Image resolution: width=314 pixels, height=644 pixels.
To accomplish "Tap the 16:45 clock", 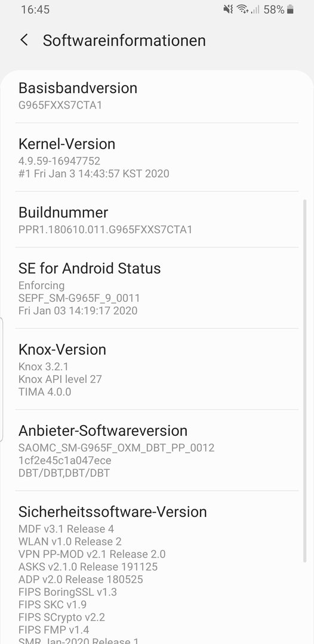I will 35,10.
